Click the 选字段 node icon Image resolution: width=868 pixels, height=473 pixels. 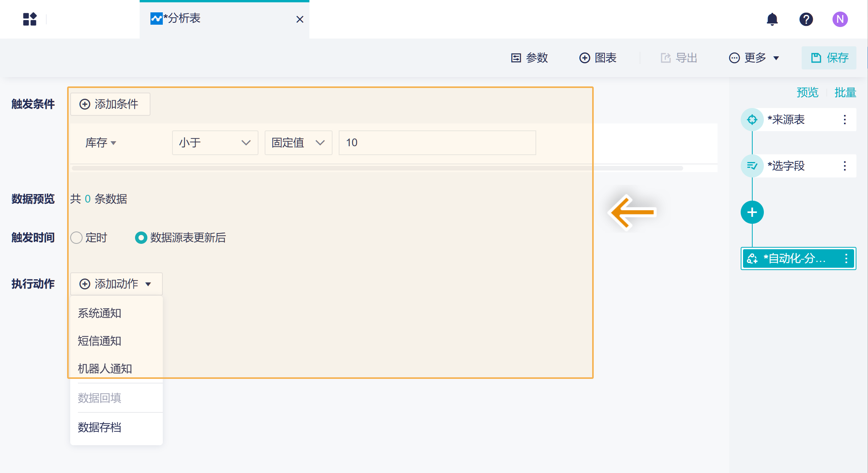(752, 166)
